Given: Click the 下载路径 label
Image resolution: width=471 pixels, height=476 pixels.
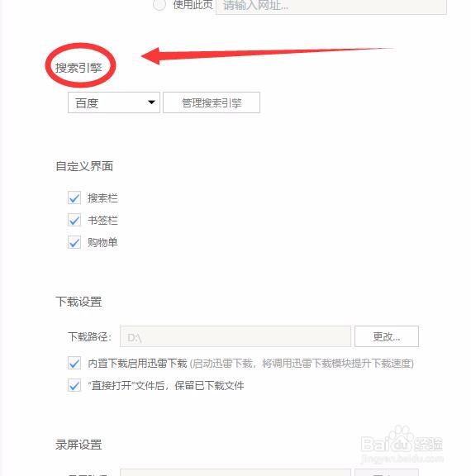Looking at the screenshot, I should tap(90, 336).
